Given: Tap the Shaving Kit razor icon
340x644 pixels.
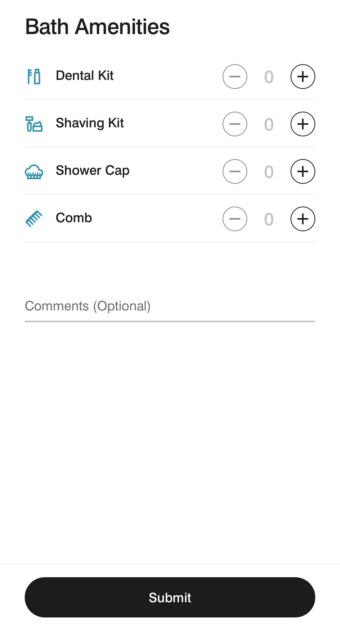Looking at the screenshot, I should [x=34, y=124].
